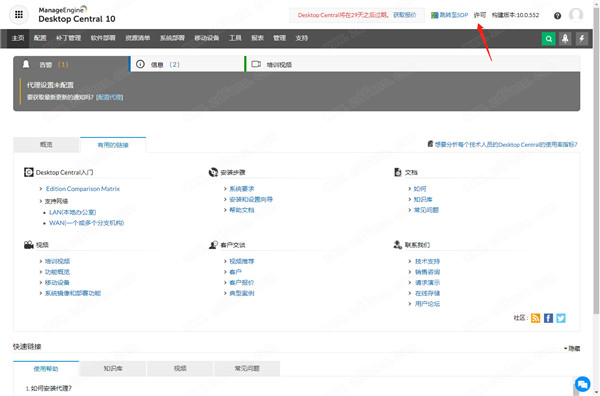Open 资源清单 menu
Viewport: 600px width, 396px height.
[x=138, y=38]
